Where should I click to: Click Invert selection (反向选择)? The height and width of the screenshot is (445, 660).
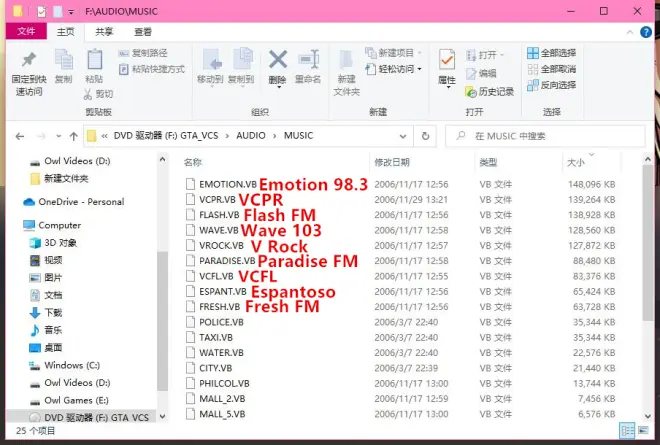551,85
